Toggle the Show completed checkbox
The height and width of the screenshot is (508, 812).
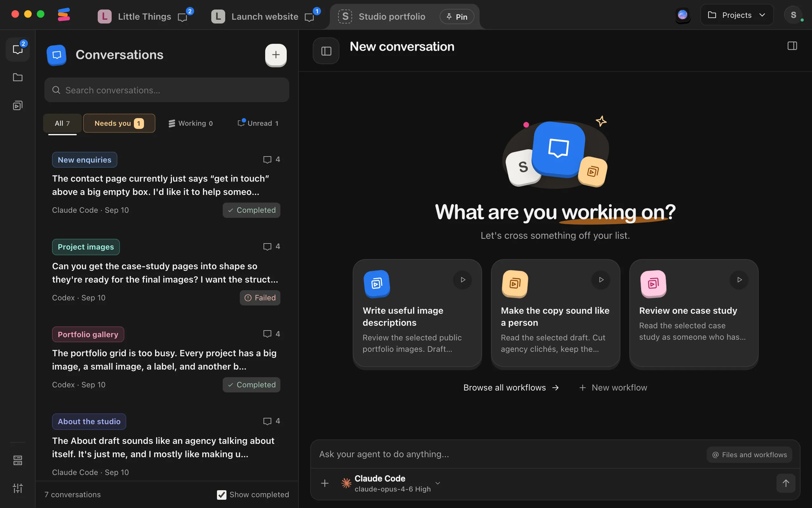tap(221, 495)
